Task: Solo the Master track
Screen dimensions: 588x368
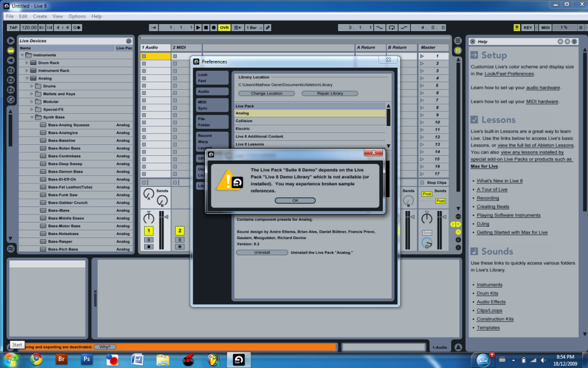Action: pyautogui.click(x=427, y=233)
